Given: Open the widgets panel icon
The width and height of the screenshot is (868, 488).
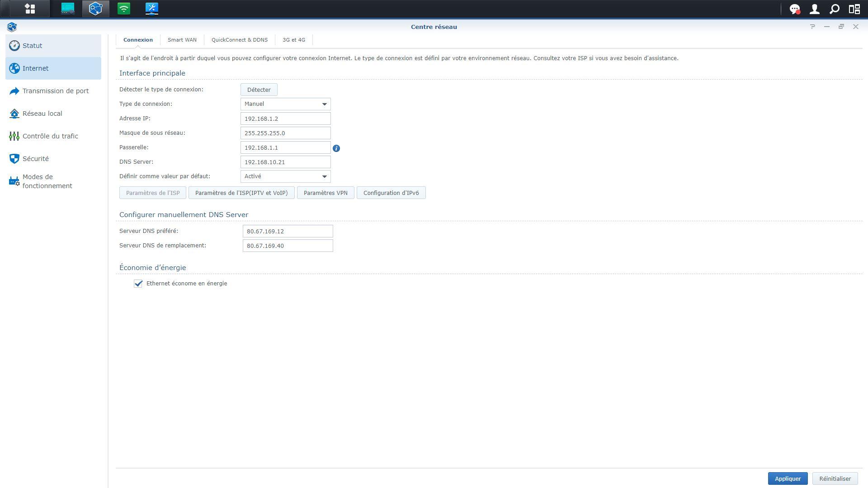Looking at the screenshot, I should (854, 9).
